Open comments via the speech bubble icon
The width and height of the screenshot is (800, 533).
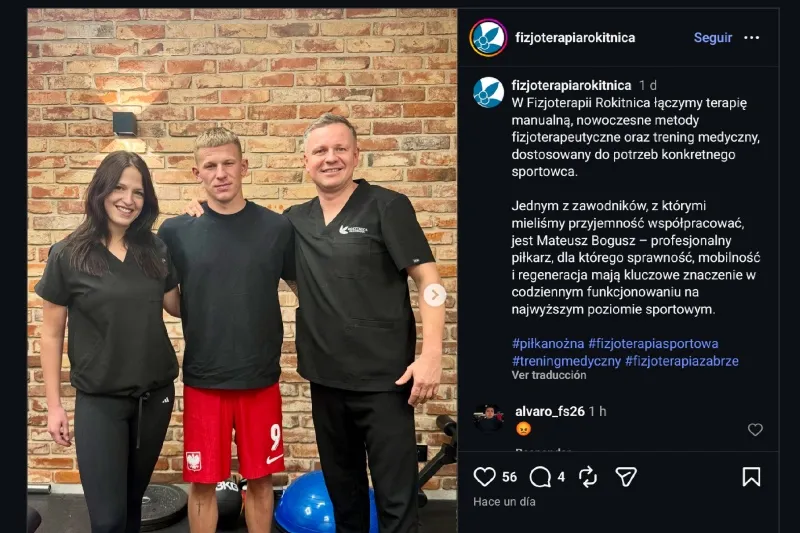pos(540,477)
